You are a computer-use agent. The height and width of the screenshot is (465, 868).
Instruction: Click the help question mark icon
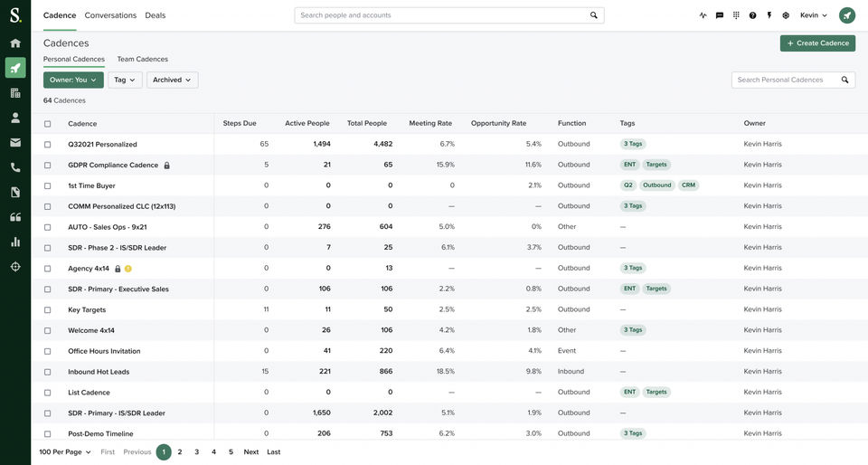tap(752, 15)
